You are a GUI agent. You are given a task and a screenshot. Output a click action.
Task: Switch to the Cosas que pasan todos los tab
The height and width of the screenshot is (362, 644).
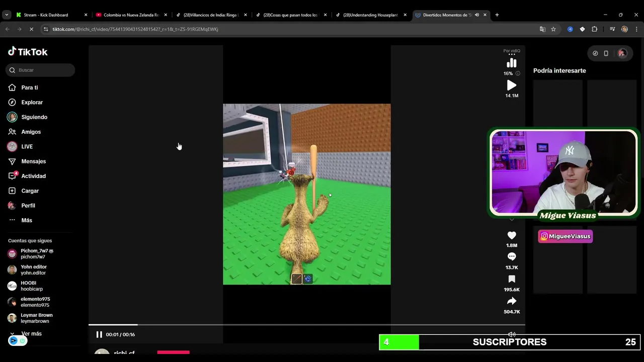[290, 15]
